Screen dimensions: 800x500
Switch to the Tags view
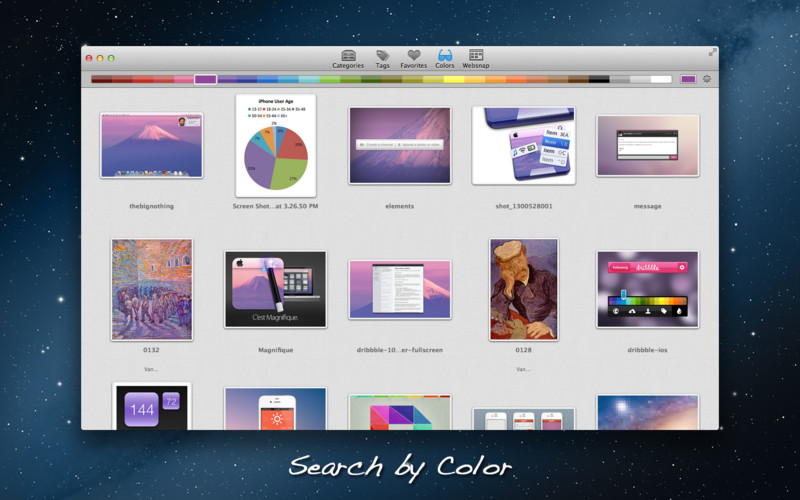382,57
